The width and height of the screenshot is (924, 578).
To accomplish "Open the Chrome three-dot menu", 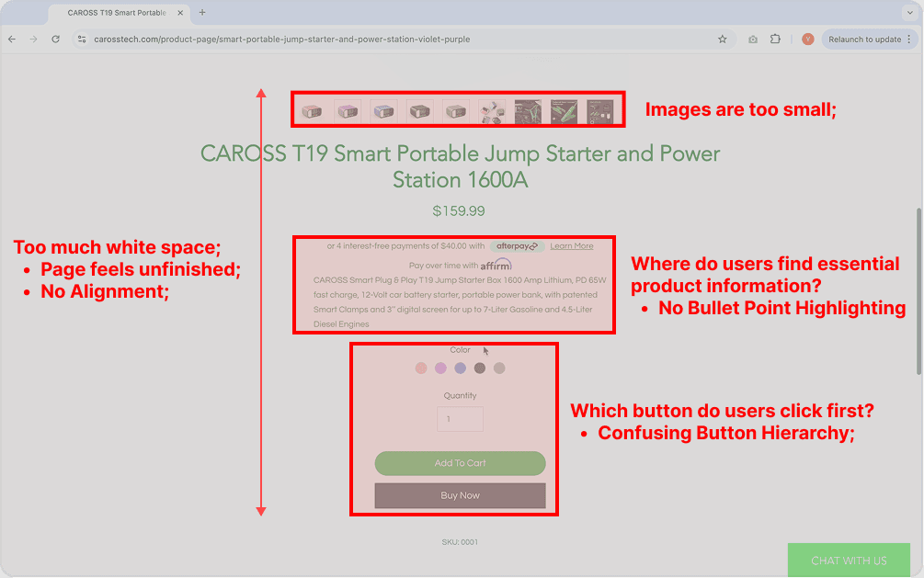I will click(909, 40).
